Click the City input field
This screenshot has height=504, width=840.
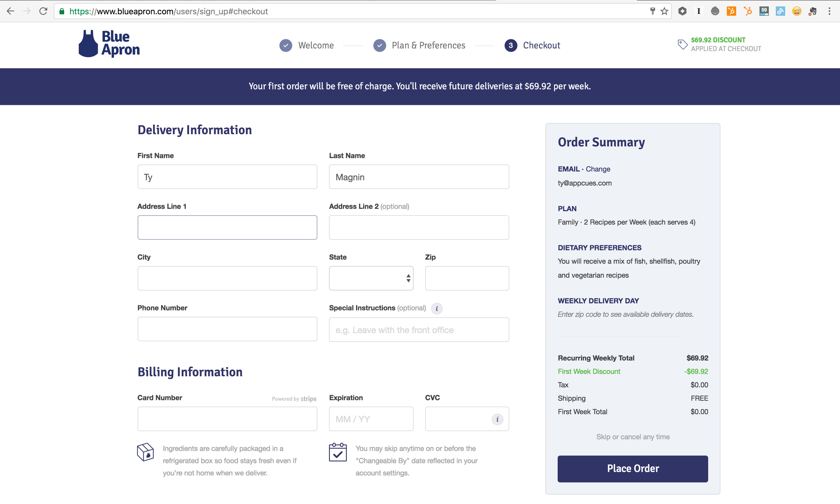[227, 278]
